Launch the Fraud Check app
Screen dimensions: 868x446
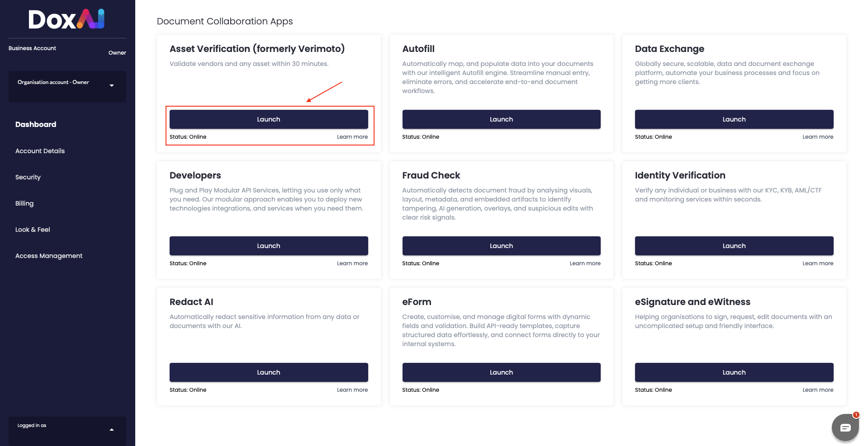pyautogui.click(x=501, y=246)
